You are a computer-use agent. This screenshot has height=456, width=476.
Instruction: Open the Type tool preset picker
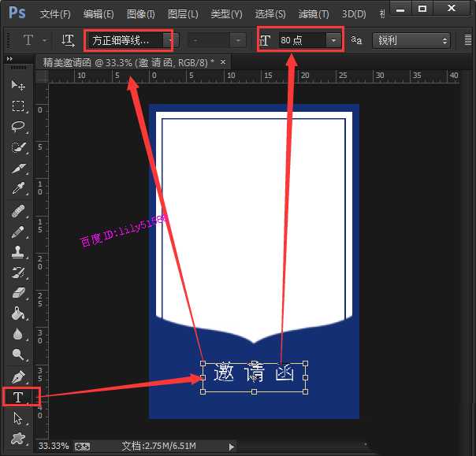click(x=45, y=40)
